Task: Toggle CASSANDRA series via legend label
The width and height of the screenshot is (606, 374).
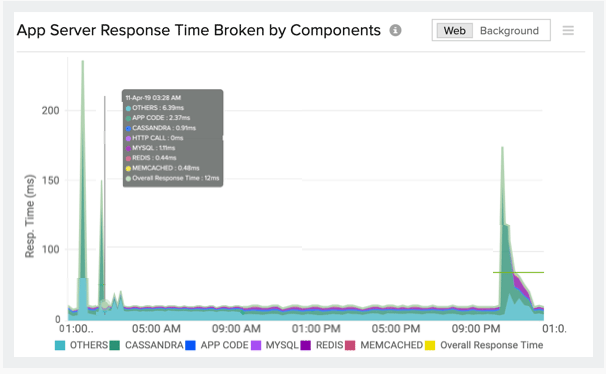Action: tap(154, 345)
